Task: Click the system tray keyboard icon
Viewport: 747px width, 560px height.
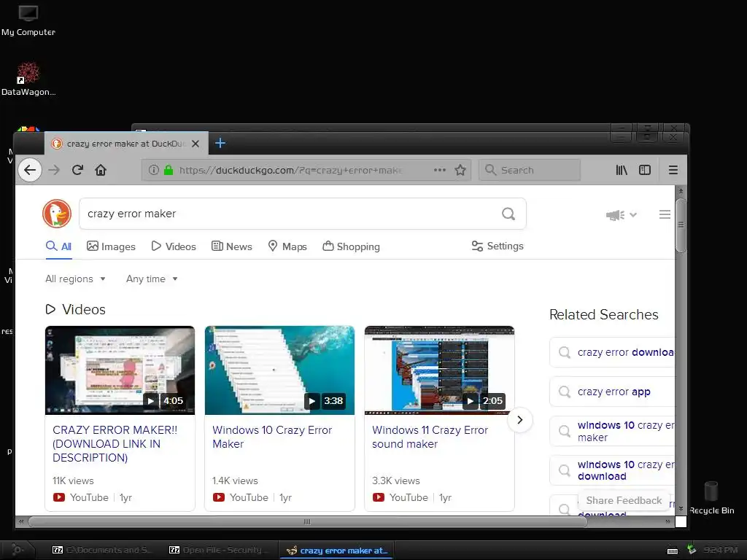Action: click(x=673, y=551)
